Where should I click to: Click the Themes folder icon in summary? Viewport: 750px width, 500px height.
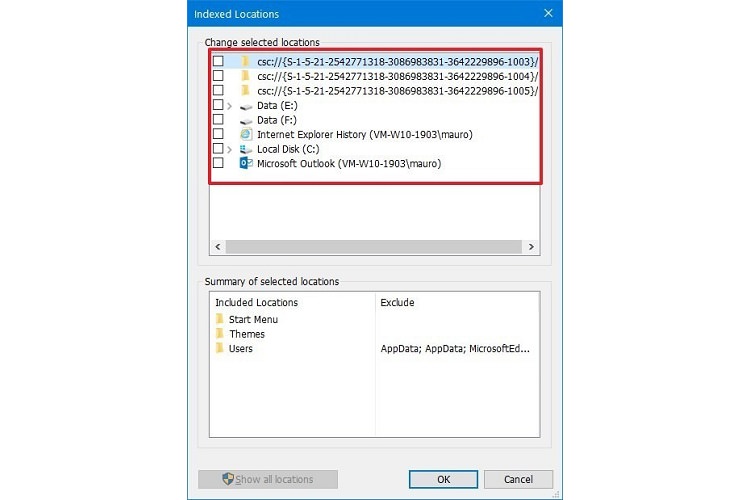tap(219, 334)
